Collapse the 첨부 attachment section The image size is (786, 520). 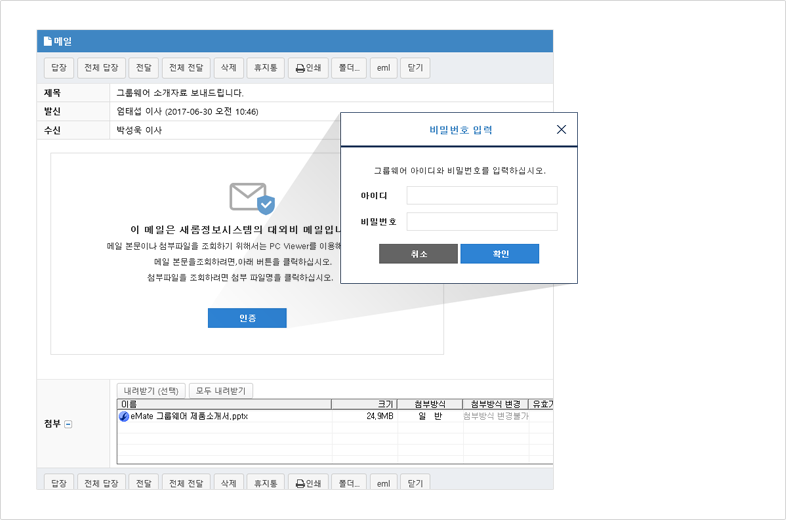(x=68, y=424)
